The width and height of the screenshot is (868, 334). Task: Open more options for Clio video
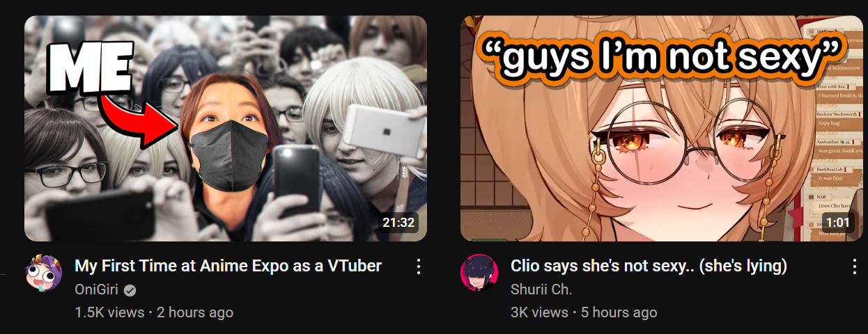click(854, 266)
